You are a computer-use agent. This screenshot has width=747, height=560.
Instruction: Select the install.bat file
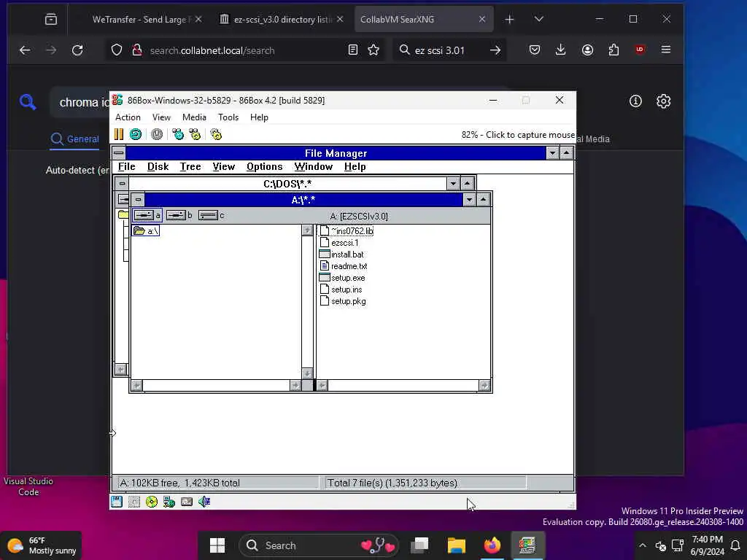[x=341, y=254]
